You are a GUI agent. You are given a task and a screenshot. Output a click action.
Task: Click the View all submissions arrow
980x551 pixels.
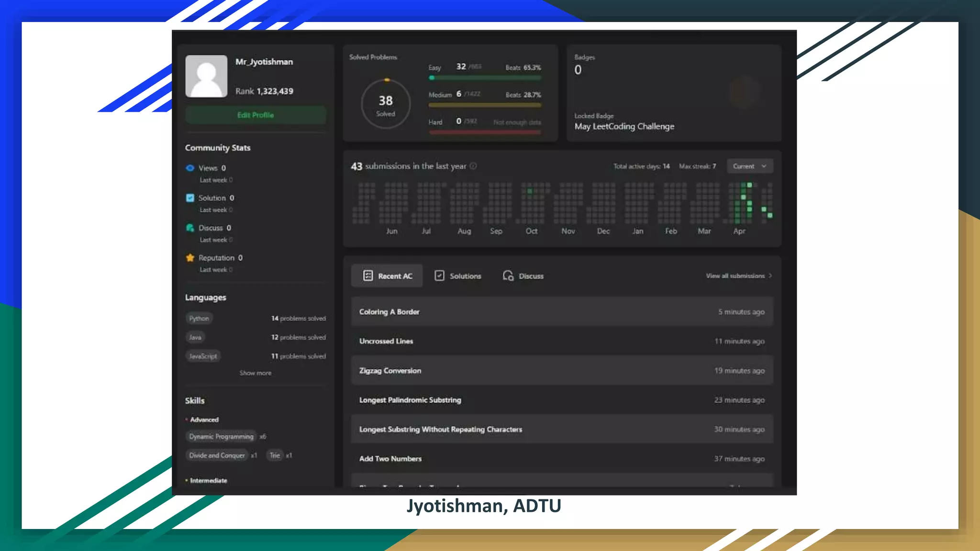(770, 276)
